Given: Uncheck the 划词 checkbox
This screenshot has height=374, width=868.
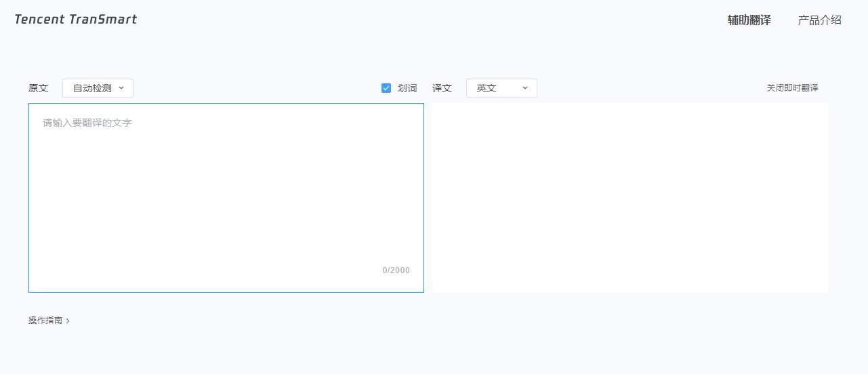Looking at the screenshot, I should pos(386,88).
